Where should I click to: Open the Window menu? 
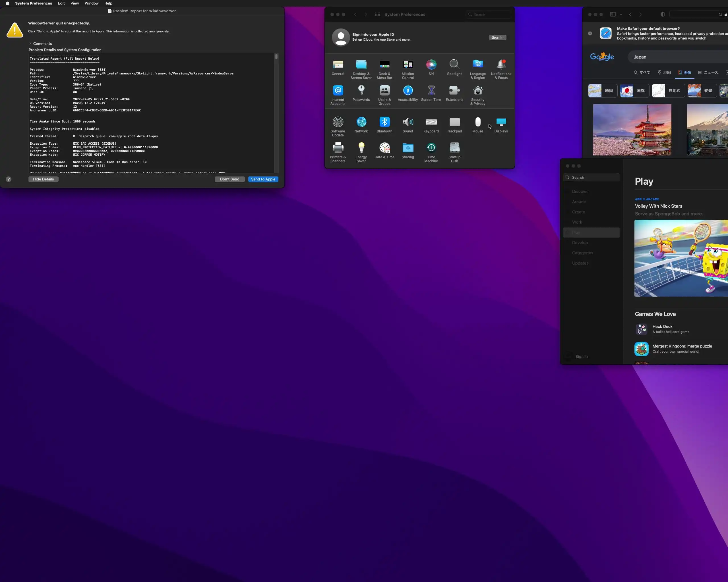[92, 3]
